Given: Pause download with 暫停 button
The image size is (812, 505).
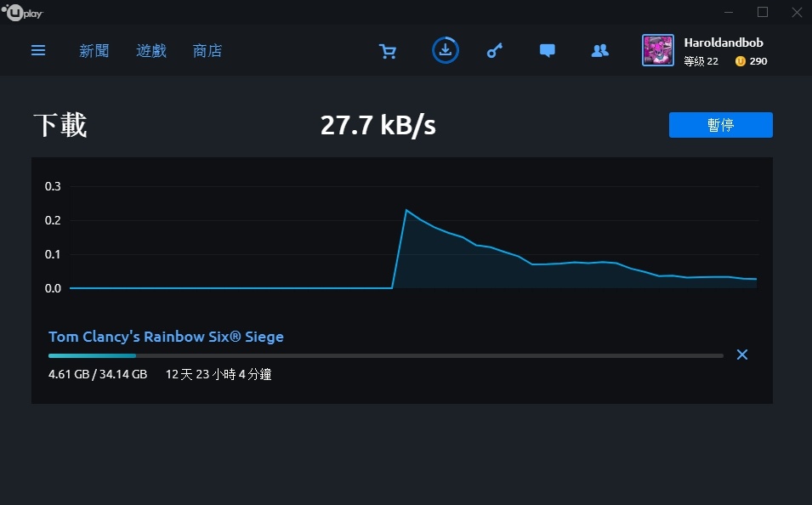Looking at the screenshot, I should point(721,125).
